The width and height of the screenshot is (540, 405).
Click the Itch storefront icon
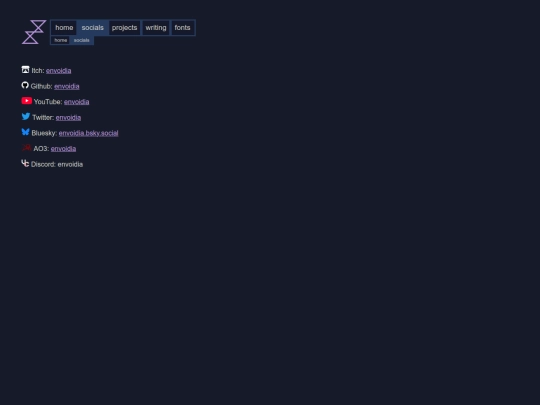click(x=25, y=70)
